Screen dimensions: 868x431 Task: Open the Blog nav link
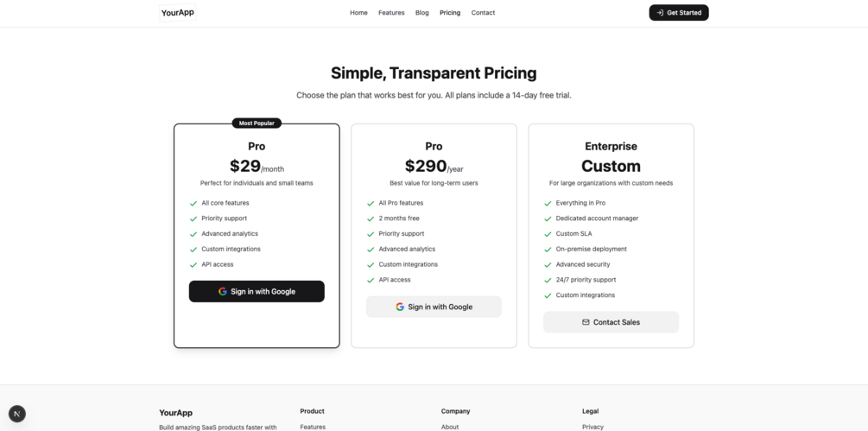(x=421, y=13)
